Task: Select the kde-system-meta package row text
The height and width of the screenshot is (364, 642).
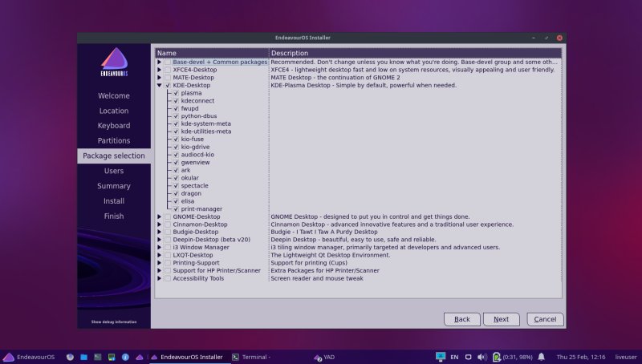Action: (206, 123)
